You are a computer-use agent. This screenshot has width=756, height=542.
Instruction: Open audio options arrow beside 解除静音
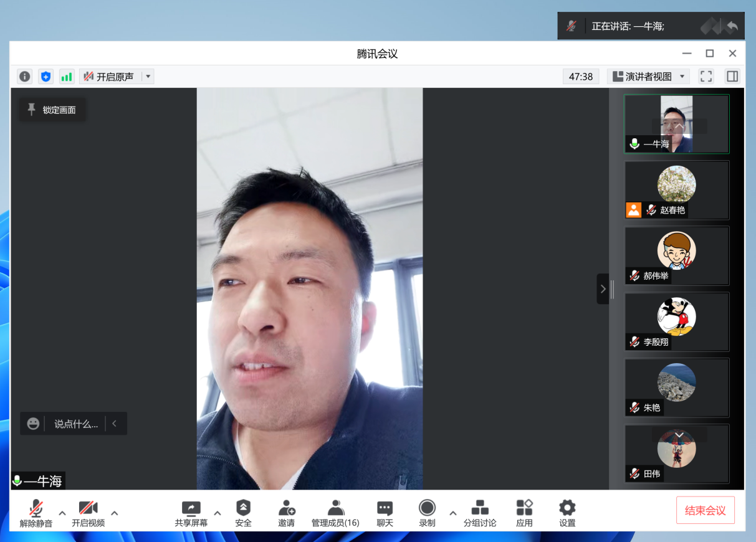[62, 513]
